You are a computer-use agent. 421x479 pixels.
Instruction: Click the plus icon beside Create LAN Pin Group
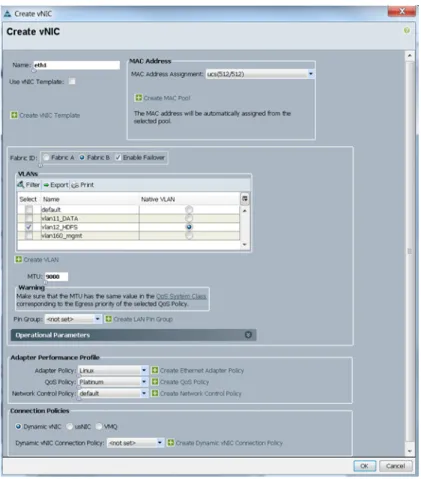coord(108,319)
